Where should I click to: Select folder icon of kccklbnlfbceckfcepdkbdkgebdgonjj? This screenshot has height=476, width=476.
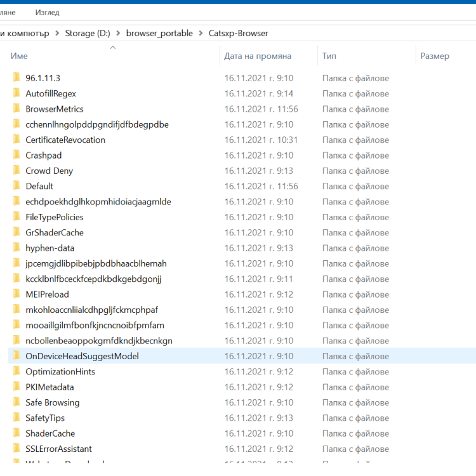click(17, 279)
